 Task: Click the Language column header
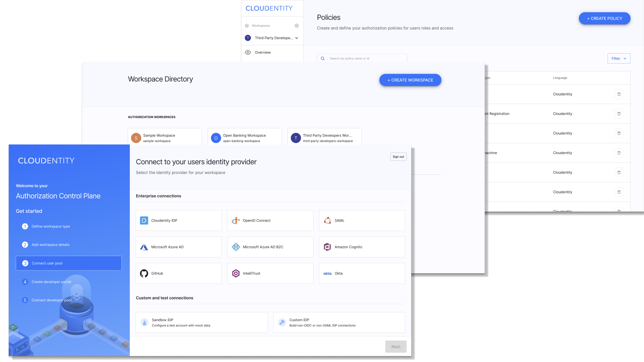tap(560, 78)
